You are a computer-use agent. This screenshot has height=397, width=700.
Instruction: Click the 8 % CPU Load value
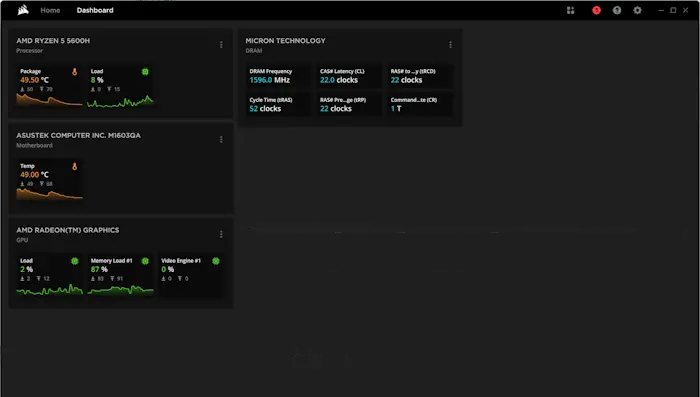(97, 80)
